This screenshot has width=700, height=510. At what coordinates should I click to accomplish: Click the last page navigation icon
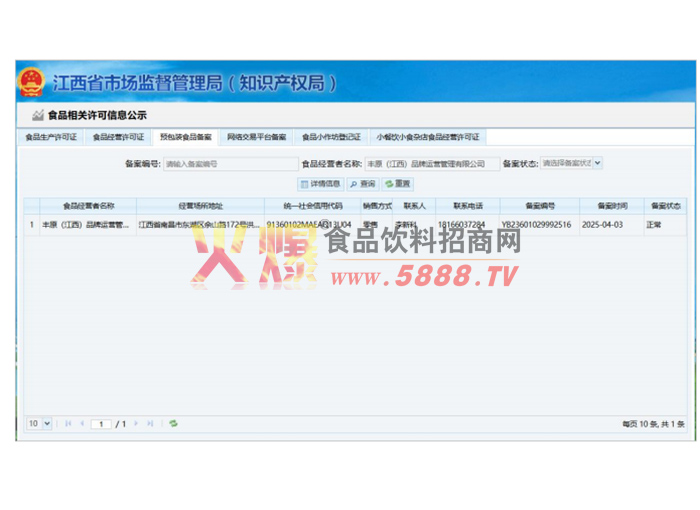coord(150,424)
